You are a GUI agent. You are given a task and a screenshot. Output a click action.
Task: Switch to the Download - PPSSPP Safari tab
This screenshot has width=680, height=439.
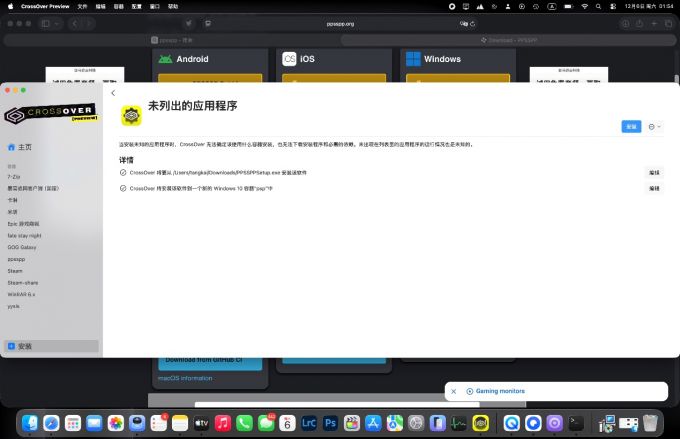[508, 40]
